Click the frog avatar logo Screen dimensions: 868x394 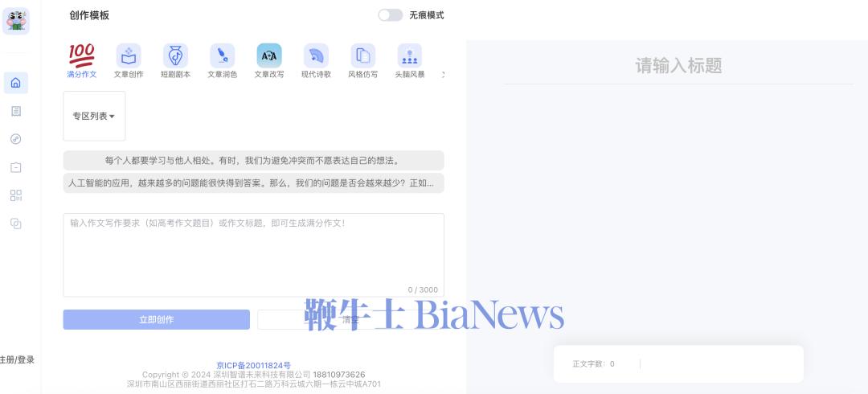(x=16, y=21)
